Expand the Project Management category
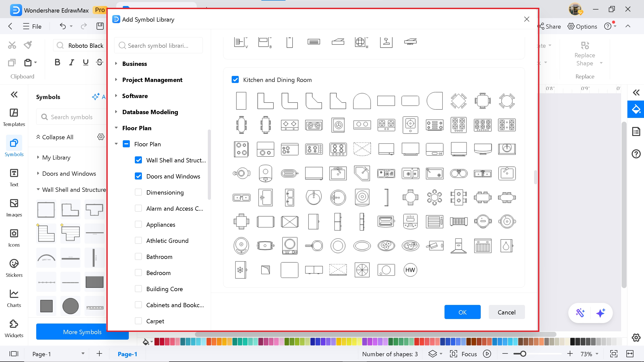This screenshot has width=644, height=362. tap(116, 80)
